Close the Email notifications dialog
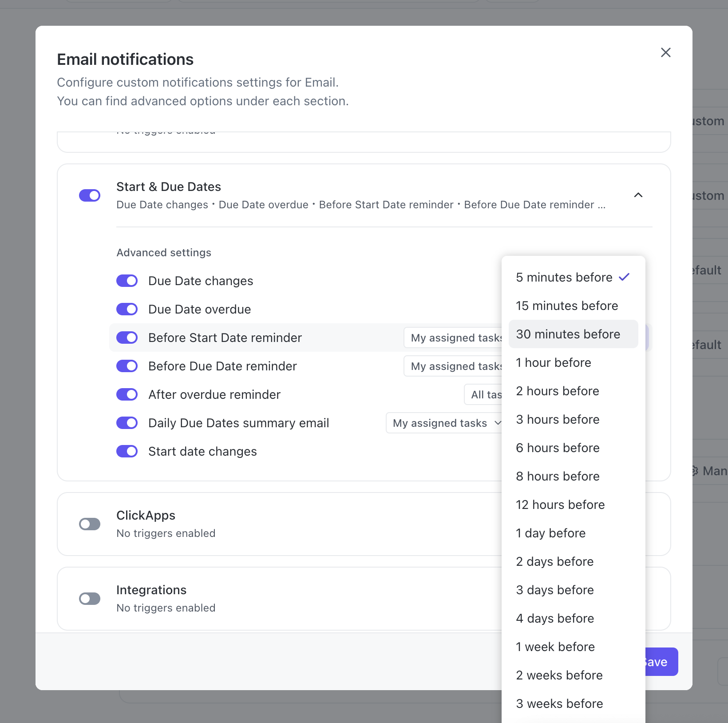728x723 pixels. (x=665, y=52)
